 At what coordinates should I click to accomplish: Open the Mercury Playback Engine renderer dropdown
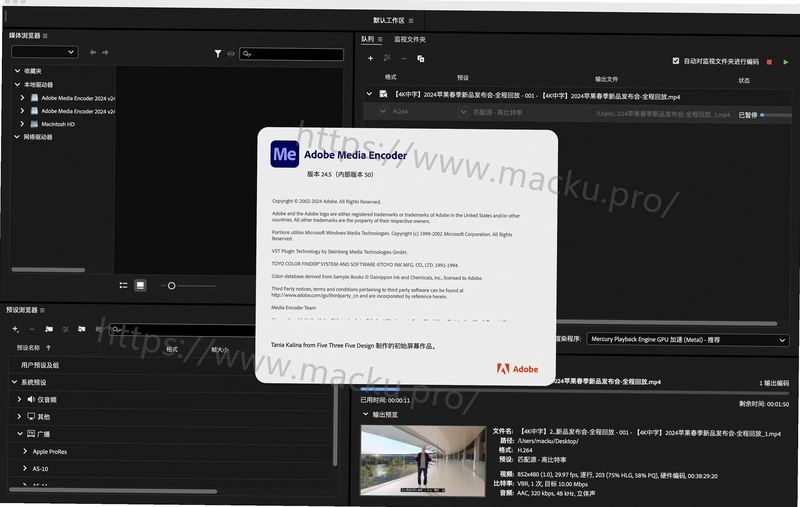pos(688,340)
